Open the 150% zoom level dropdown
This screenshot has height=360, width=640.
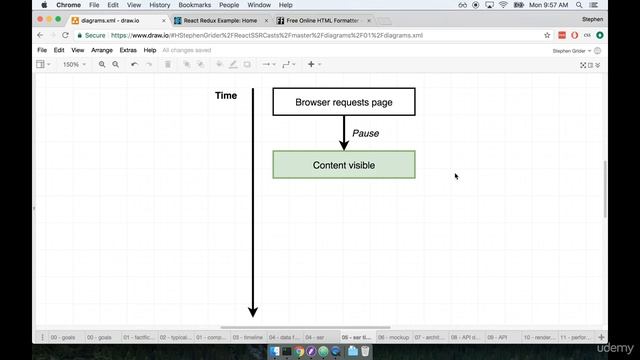tap(74, 64)
